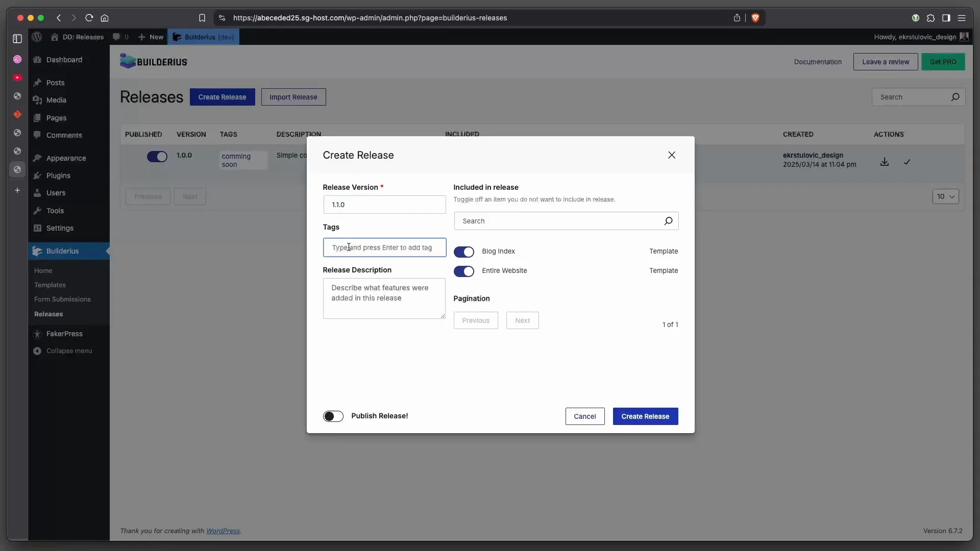980x551 pixels.
Task: Click the Brave shields icon in the address bar
Action: point(755,18)
